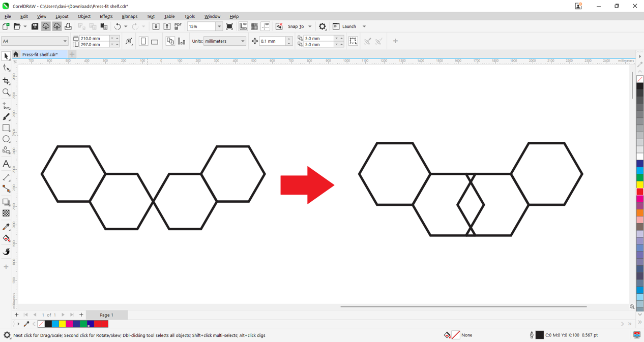Toggle treat all objects as filled

pos(353,41)
